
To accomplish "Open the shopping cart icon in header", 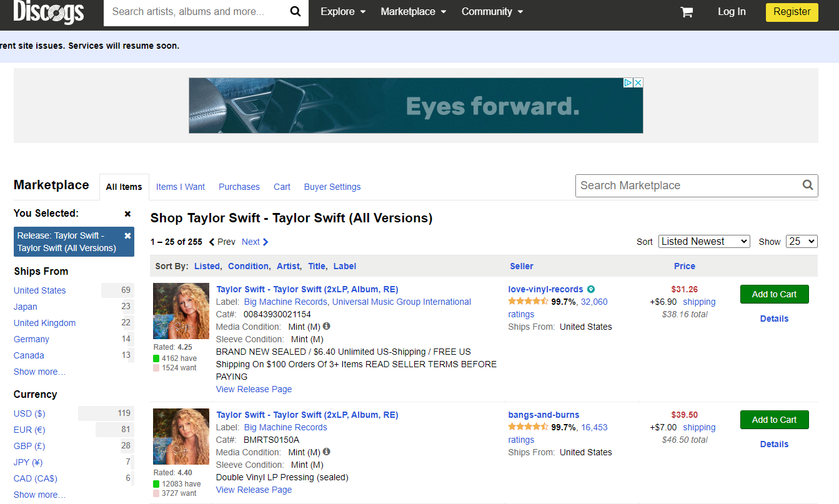I will tap(687, 12).
